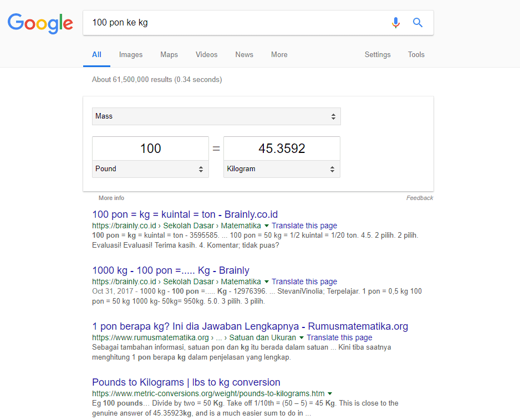Open the Mass unit category dropdown
The image size is (520, 420).
coord(216,116)
